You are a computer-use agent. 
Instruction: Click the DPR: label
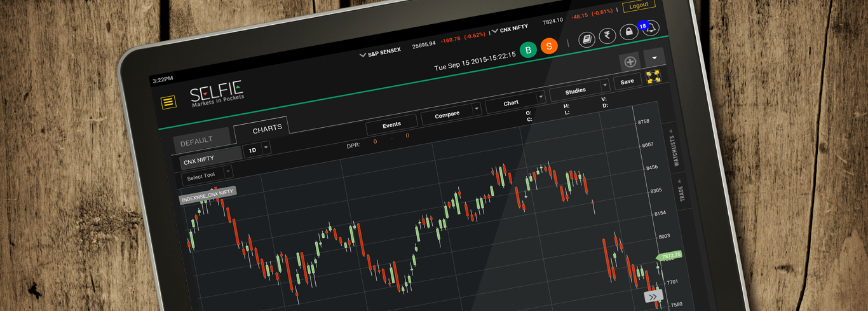click(x=354, y=145)
